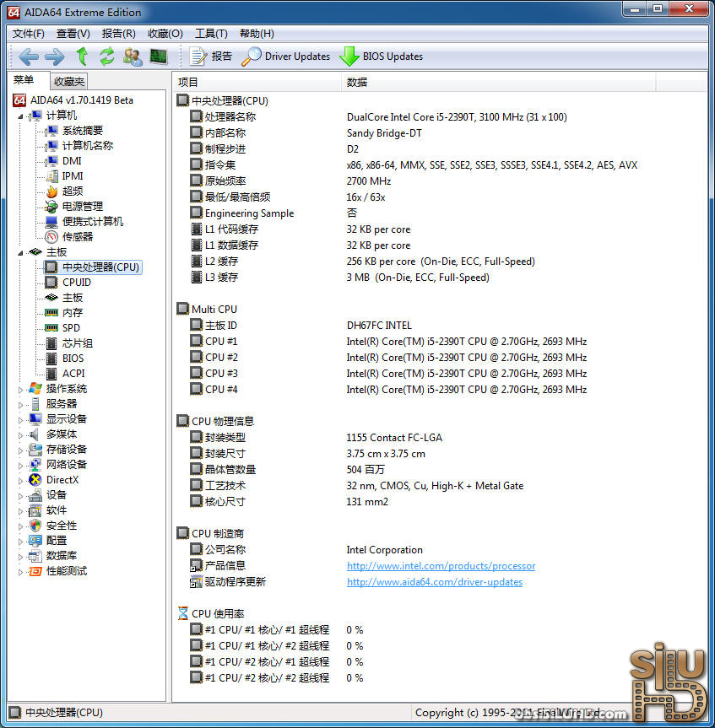Click the 项目 column header
The image size is (715, 728).
point(257,82)
